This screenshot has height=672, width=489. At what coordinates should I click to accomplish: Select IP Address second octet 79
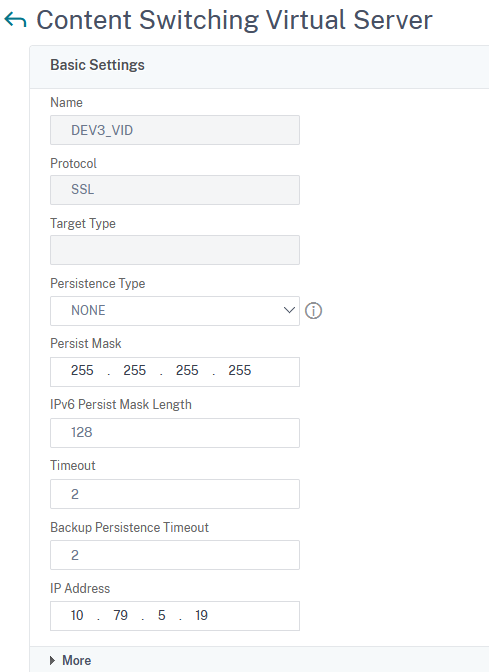pyautogui.click(x=120, y=616)
